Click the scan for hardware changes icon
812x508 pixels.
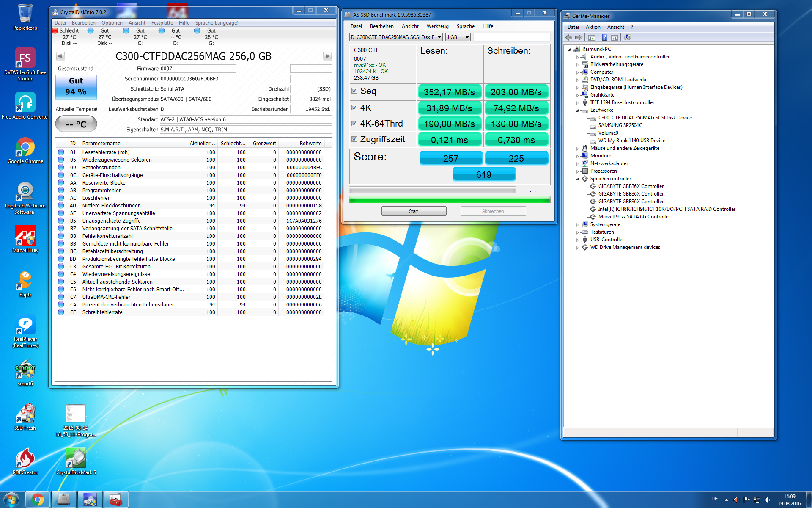click(x=628, y=38)
